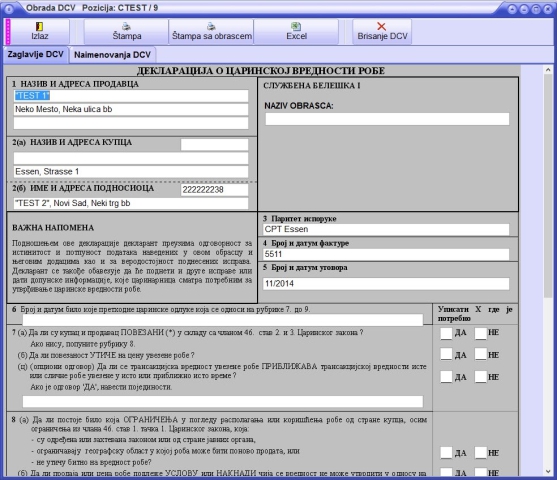Select the Zaglavlje DCV tab
The height and width of the screenshot is (480, 557).
(x=36, y=55)
